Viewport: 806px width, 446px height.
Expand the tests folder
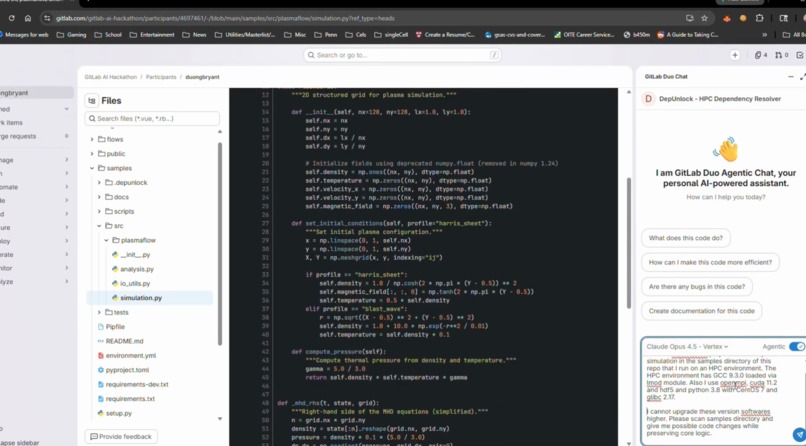[x=99, y=312]
